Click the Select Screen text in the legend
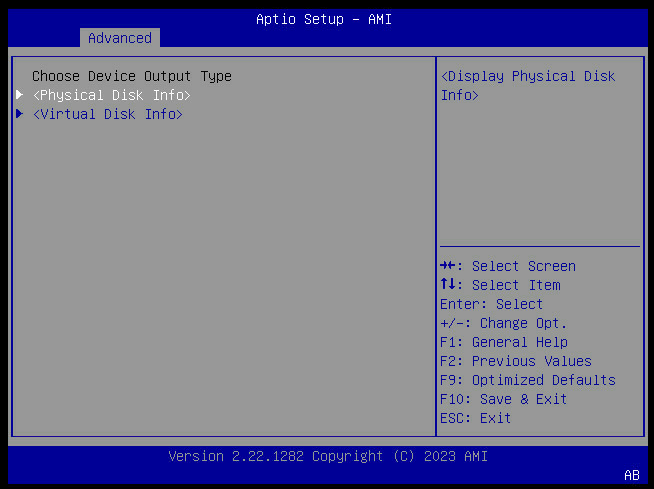654x489 pixels. pyautogui.click(x=523, y=266)
